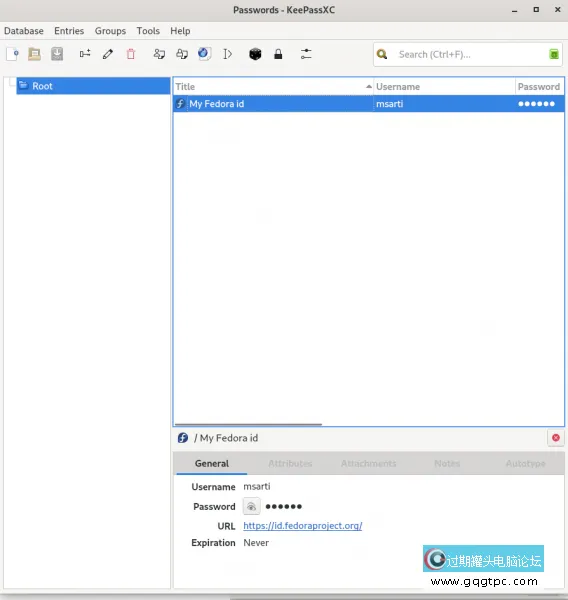Open the Help menu

coord(180,31)
